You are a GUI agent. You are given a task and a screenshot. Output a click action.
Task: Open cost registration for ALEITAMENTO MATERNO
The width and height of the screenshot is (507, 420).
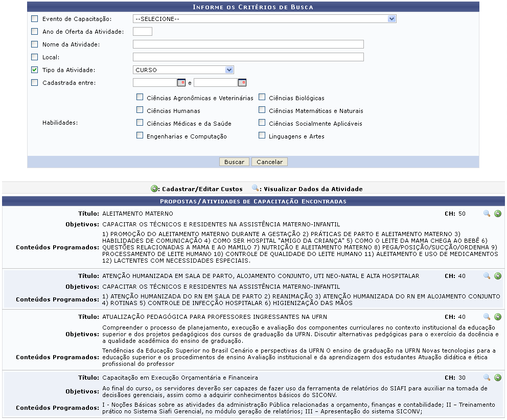[x=497, y=214]
